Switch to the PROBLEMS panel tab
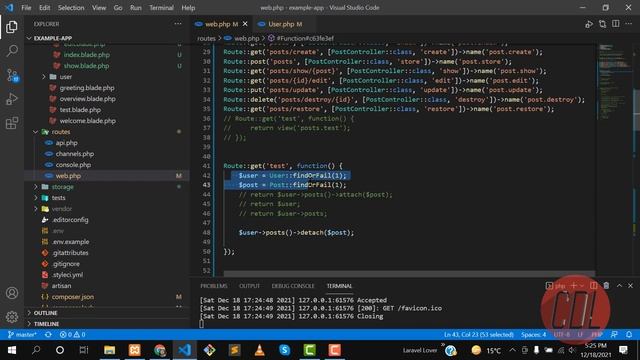The height and width of the screenshot is (360, 640). tap(214, 286)
